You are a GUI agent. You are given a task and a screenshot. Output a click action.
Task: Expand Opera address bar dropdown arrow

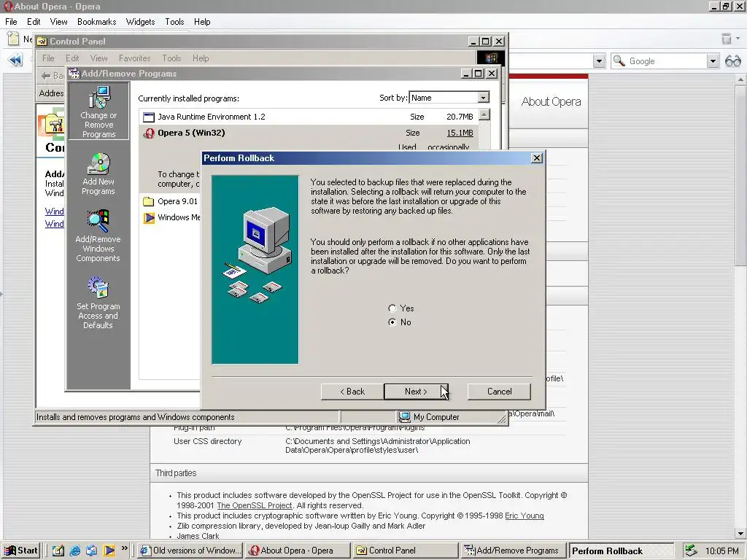coord(599,61)
